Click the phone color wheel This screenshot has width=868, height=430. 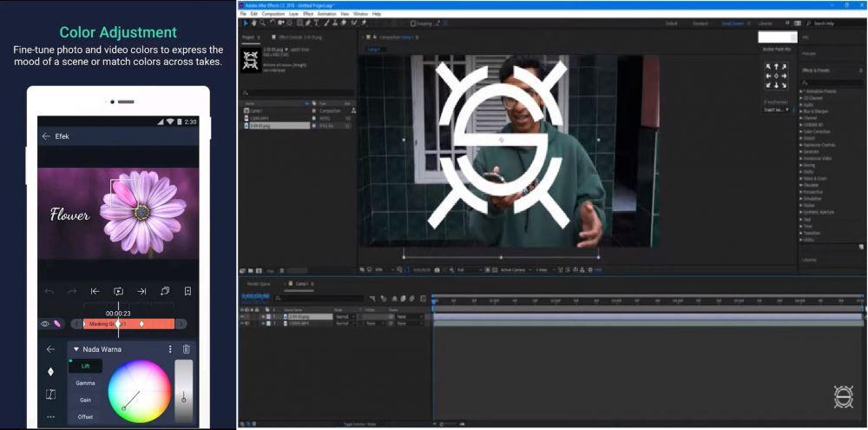click(140, 391)
